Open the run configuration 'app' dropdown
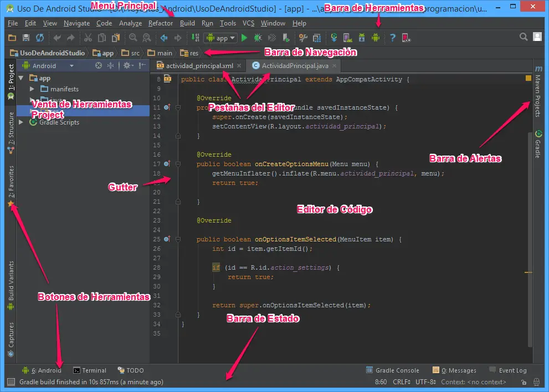 221,38
